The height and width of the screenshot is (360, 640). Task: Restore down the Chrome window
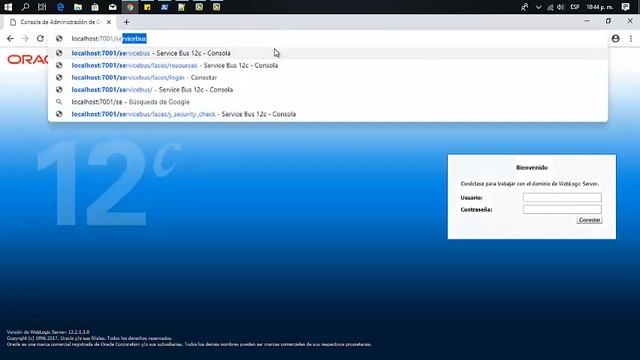click(x=608, y=21)
